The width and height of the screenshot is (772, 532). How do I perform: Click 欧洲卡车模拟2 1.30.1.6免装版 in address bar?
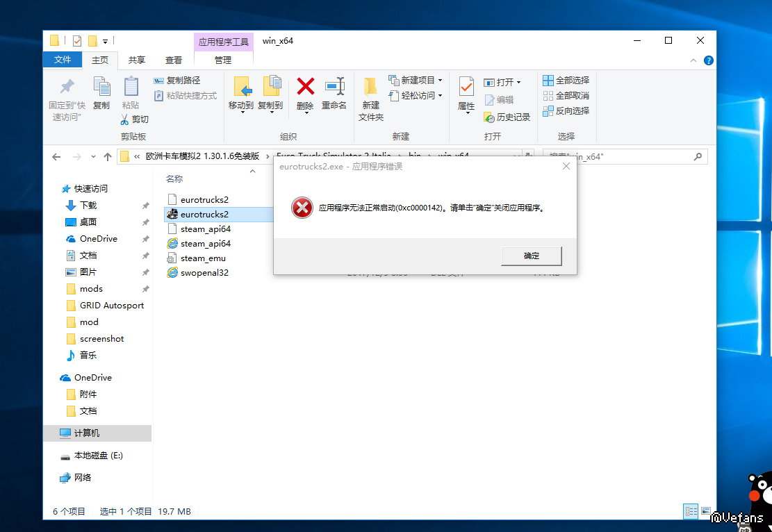click(x=202, y=156)
